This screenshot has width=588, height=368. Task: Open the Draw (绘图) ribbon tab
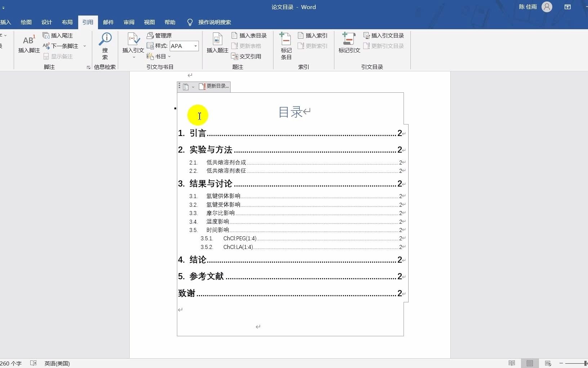click(x=26, y=22)
